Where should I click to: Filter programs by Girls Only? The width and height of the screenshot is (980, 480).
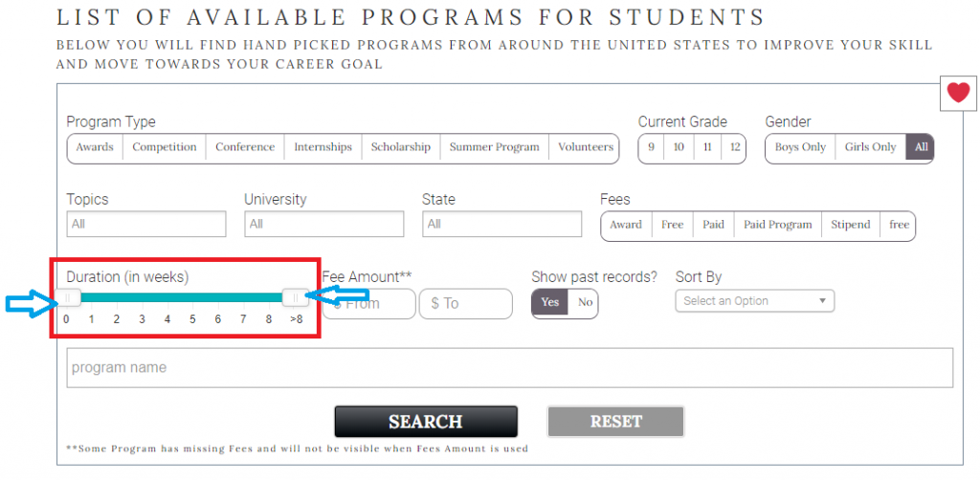(870, 147)
